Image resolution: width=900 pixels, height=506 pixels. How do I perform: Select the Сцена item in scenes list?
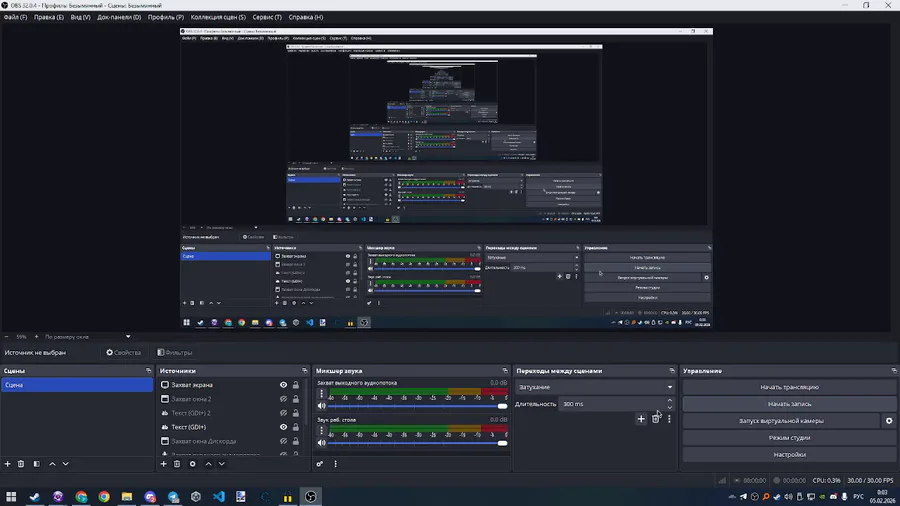(x=77, y=385)
